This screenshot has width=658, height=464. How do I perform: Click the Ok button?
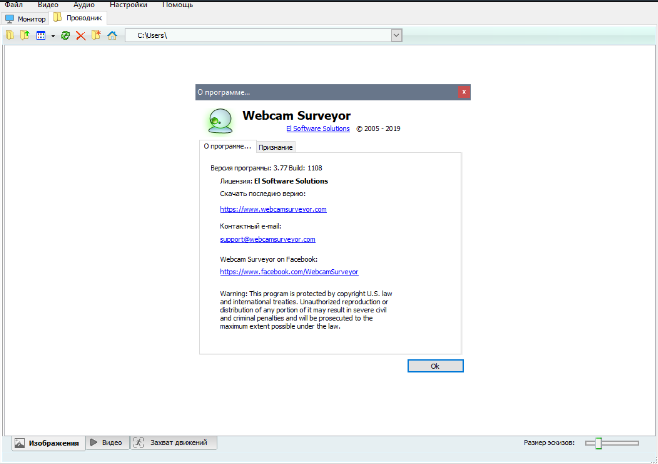436,366
